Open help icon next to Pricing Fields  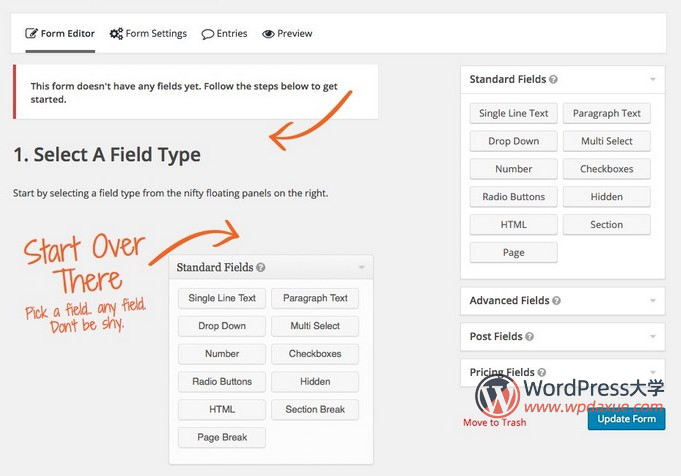(x=542, y=372)
